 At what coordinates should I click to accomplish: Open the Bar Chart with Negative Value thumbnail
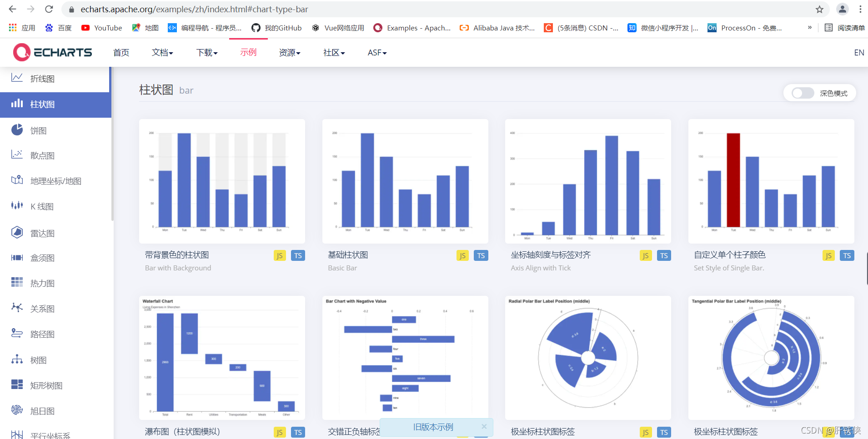click(405, 358)
